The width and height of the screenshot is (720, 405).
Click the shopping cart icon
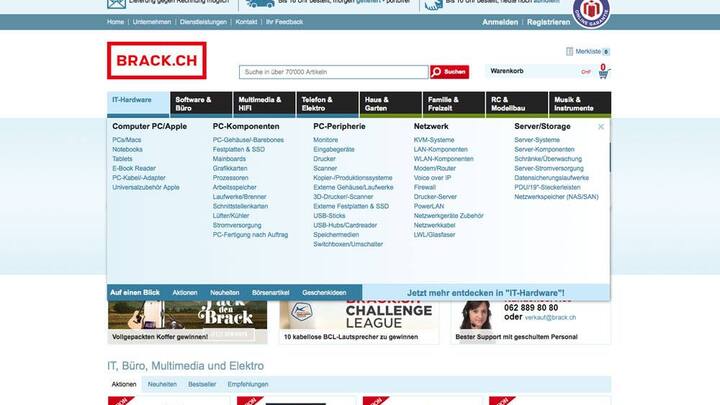pyautogui.click(x=603, y=72)
